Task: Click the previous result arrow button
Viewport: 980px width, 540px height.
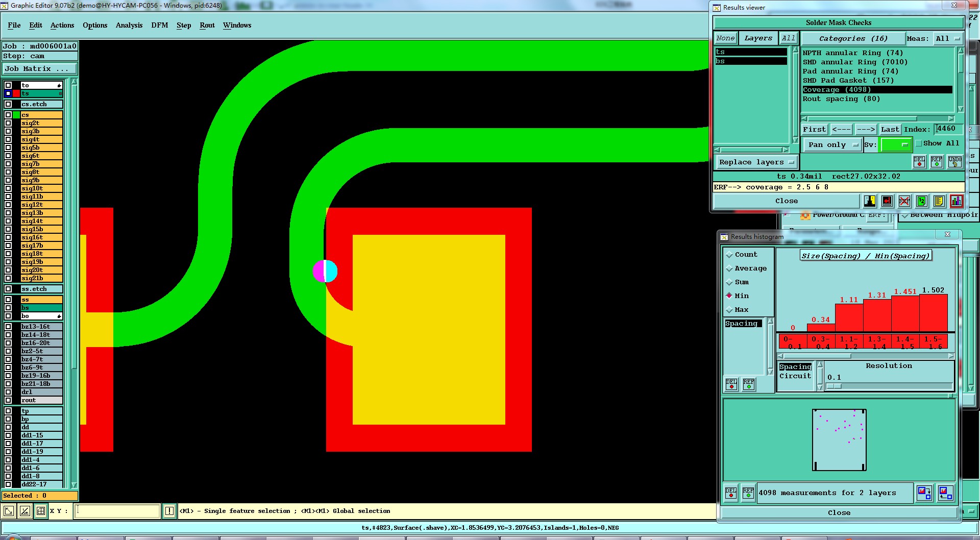Action: coord(841,130)
